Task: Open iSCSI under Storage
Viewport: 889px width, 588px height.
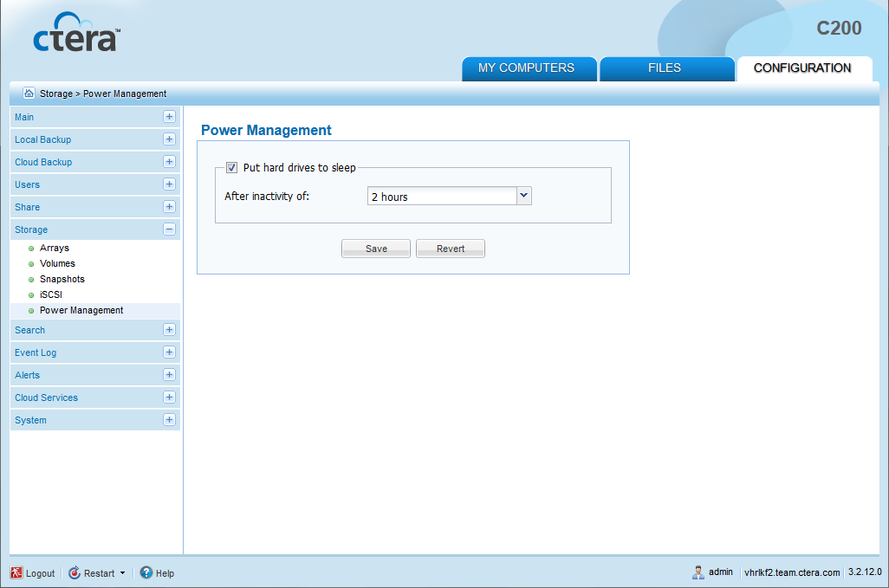Action: pos(51,295)
